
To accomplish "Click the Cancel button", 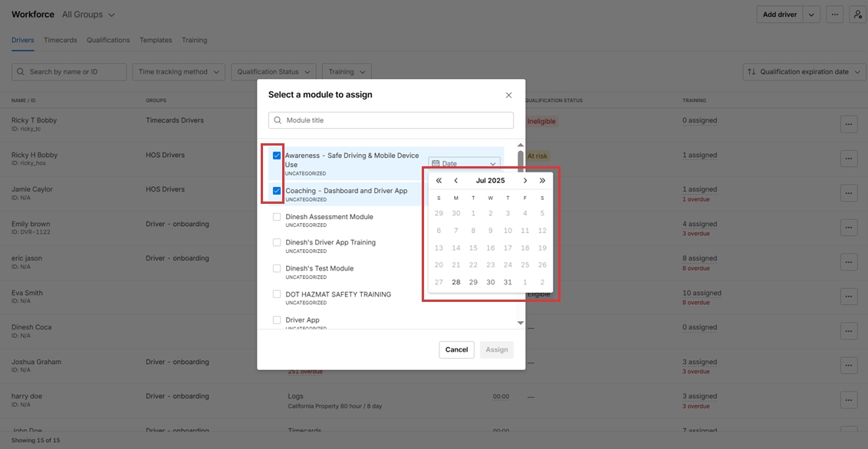I will click(456, 349).
